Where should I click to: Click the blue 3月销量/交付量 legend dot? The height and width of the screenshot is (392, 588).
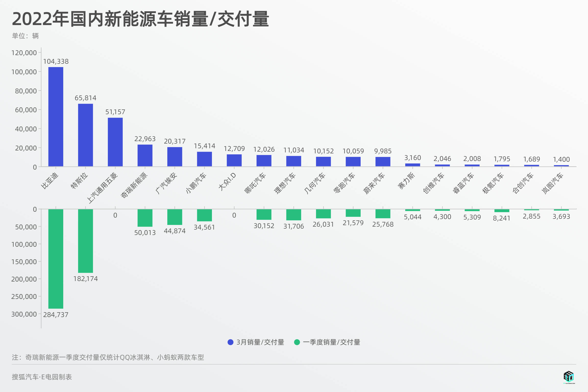point(230,342)
